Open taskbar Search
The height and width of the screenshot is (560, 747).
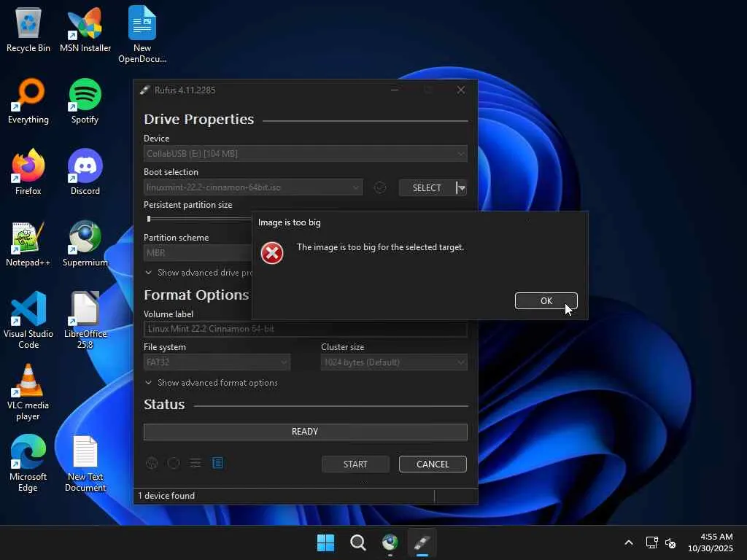(x=357, y=542)
